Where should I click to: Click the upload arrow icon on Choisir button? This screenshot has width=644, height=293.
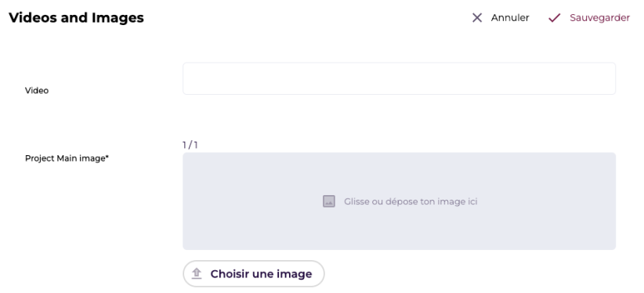[x=197, y=273]
